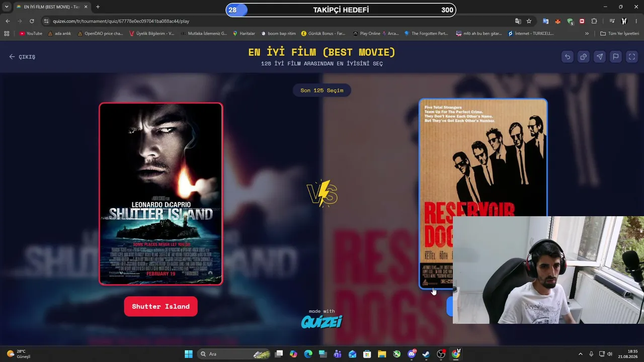Open the MetaMask fox extension
Image resolution: width=644 pixels, height=362 pixels.
point(557,21)
